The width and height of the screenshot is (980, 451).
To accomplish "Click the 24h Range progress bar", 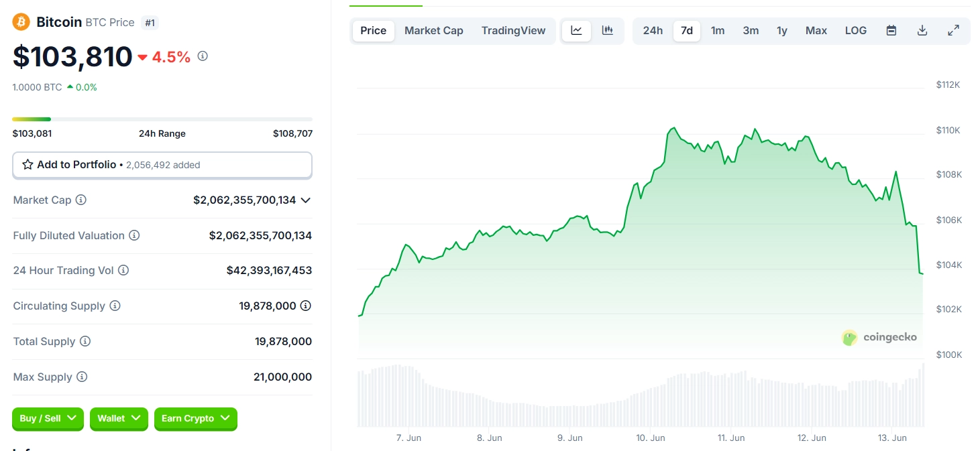I will tap(162, 119).
